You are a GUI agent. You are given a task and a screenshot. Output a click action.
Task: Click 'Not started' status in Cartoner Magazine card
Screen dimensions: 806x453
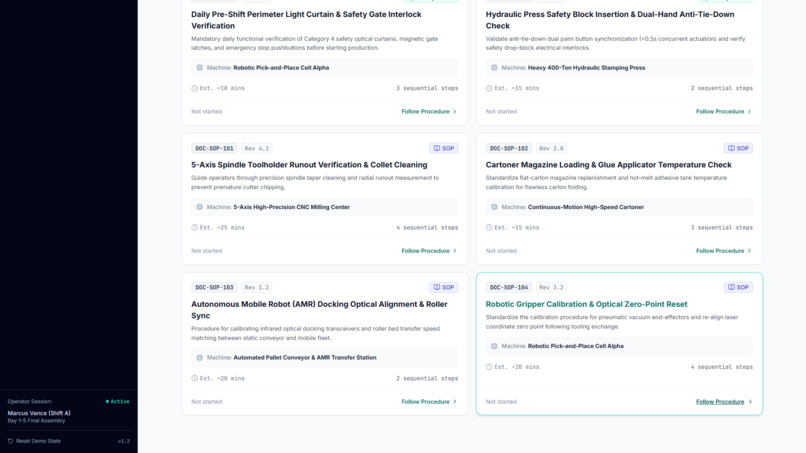(501, 251)
